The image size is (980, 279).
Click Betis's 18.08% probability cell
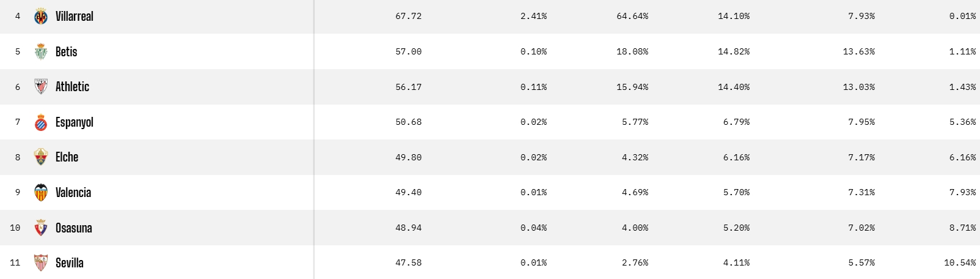[632, 52]
